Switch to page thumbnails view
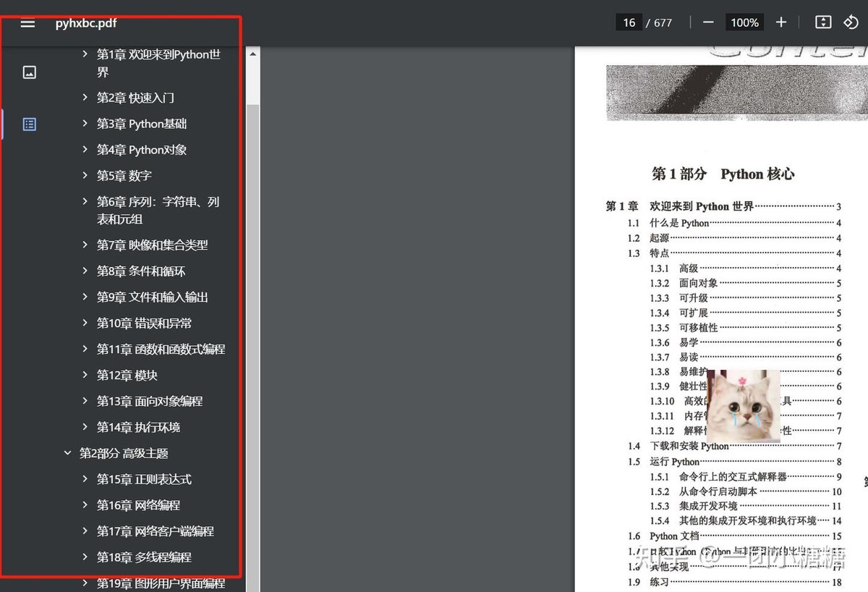The height and width of the screenshot is (592, 868). [x=28, y=72]
